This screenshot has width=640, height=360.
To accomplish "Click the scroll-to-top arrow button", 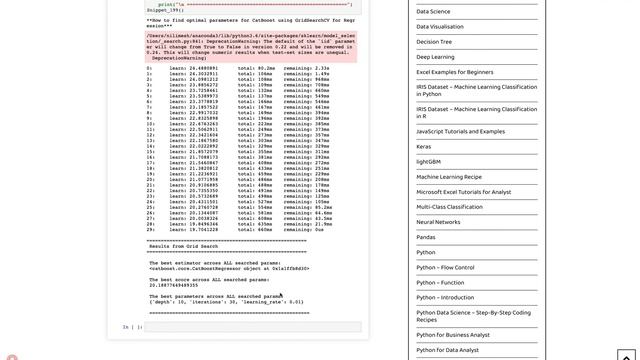I will point(626,355).
